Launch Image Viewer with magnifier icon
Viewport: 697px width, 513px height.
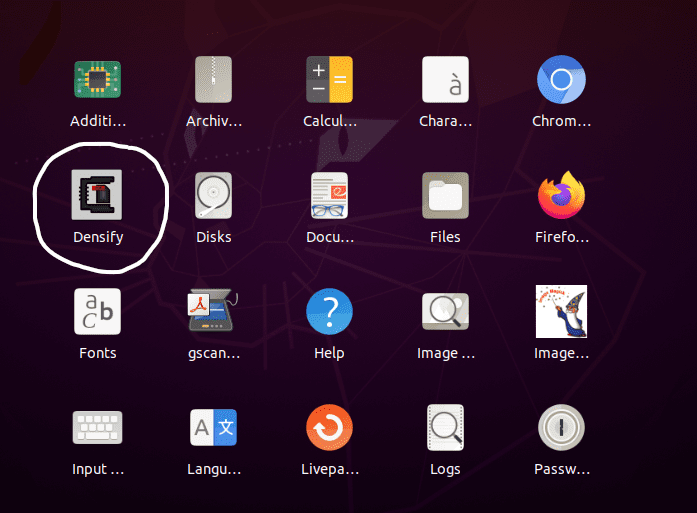[445, 311]
